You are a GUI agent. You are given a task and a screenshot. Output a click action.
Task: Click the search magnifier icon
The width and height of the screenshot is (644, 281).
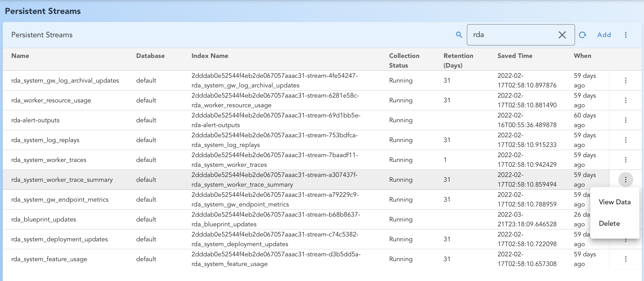(459, 35)
